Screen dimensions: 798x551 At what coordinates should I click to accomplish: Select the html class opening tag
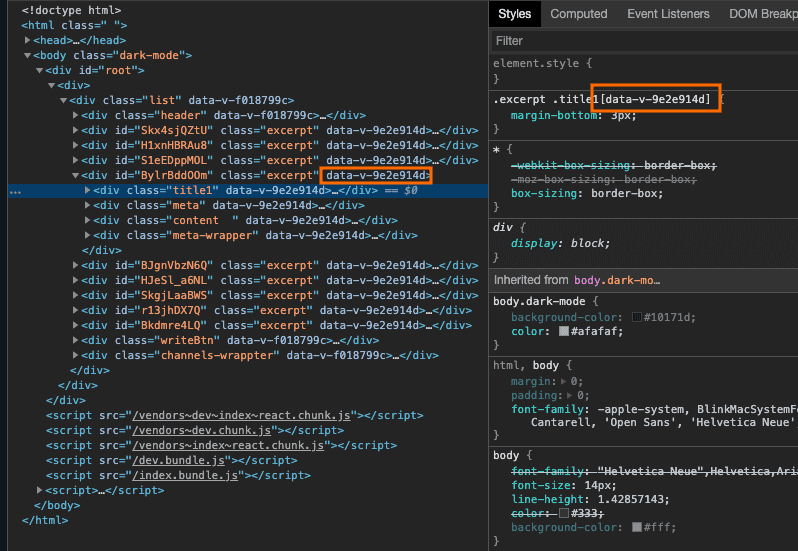pyautogui.click(x=74, y=25)
